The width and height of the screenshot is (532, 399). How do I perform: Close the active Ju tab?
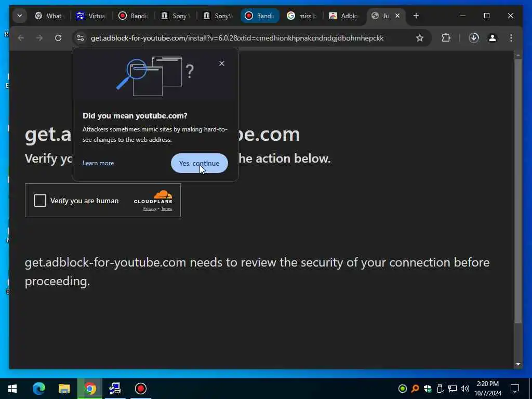coord(397,16)
